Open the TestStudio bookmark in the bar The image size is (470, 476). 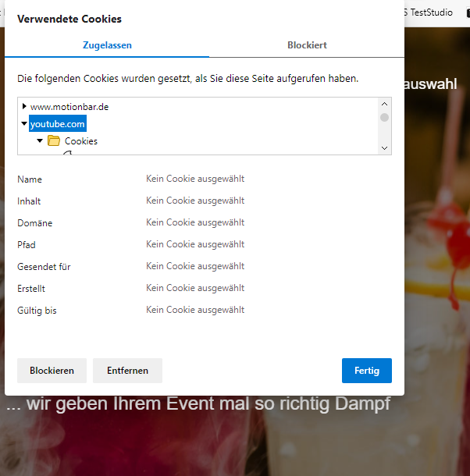pyautogui.click(x=429, y=12)
